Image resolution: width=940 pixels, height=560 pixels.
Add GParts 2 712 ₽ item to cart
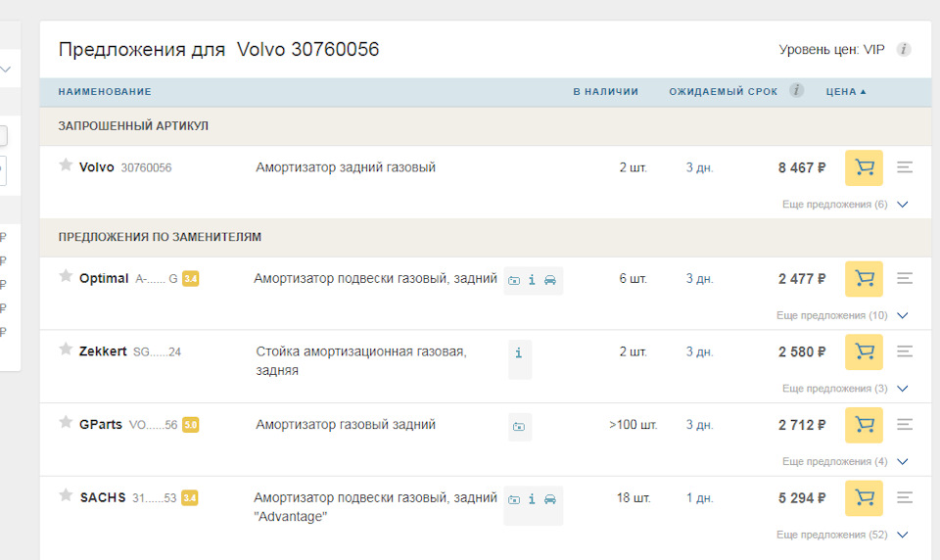(x=864, y=425)
